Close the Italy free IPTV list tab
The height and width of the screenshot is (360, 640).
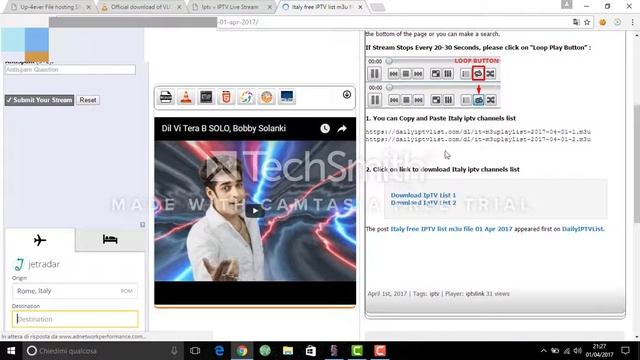[x=360, y=7]
